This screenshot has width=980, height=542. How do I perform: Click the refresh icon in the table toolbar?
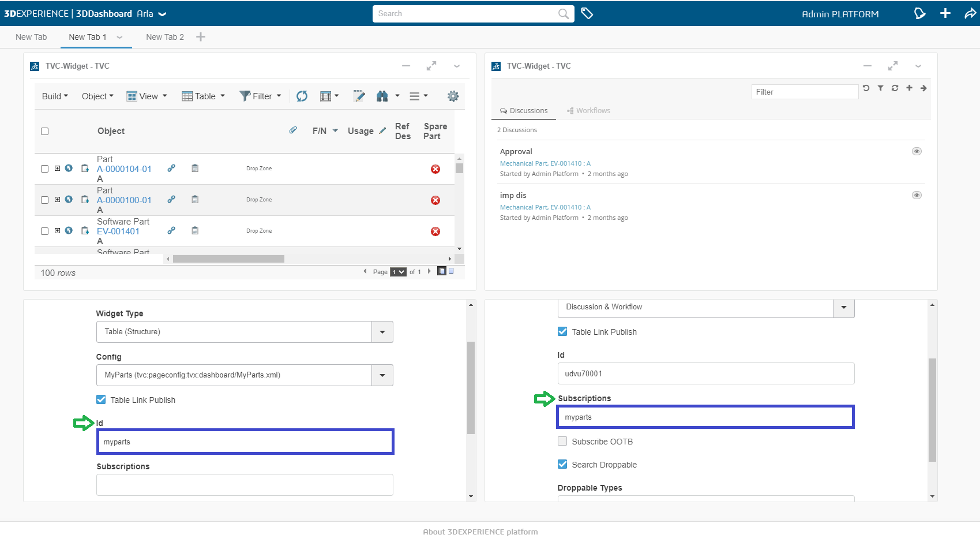point(302,96)
